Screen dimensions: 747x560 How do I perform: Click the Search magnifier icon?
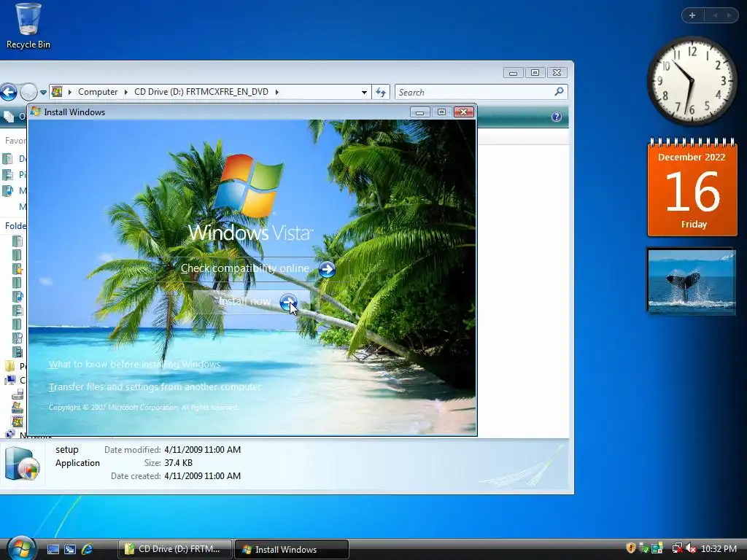pos(560,91)
